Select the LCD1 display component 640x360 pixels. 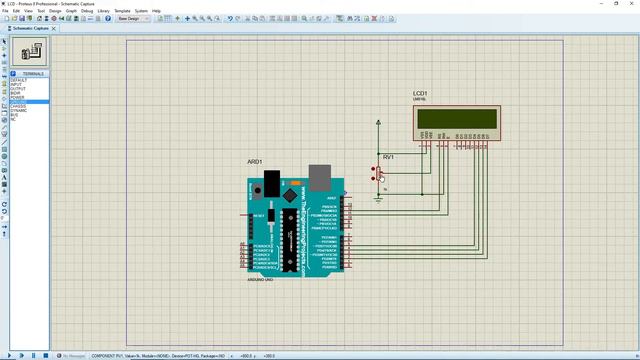pyautogui.click(x=457, y=123)
